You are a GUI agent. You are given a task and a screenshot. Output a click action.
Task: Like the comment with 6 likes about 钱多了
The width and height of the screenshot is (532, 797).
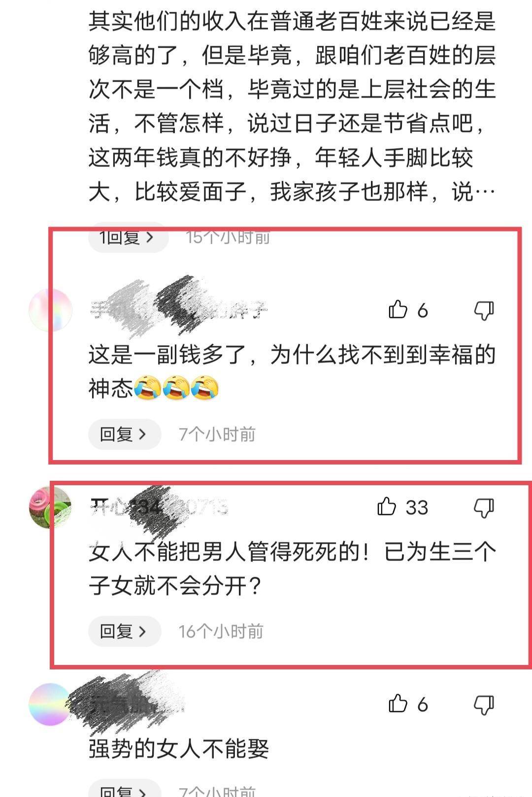398,310
